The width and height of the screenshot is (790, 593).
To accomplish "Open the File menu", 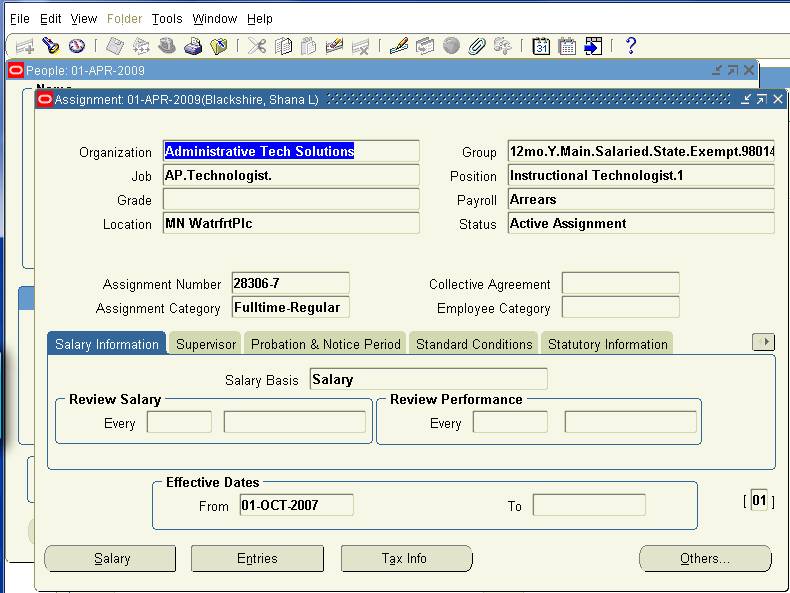I will tap(20, 19).
